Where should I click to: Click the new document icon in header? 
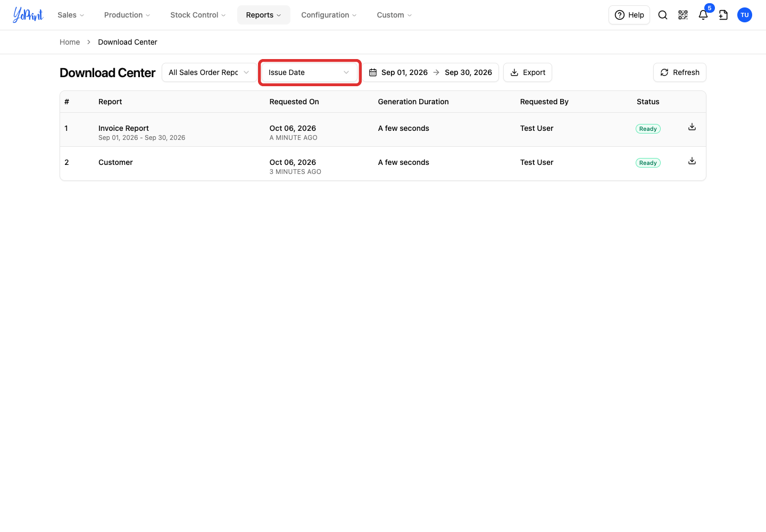tap(723, 15)
